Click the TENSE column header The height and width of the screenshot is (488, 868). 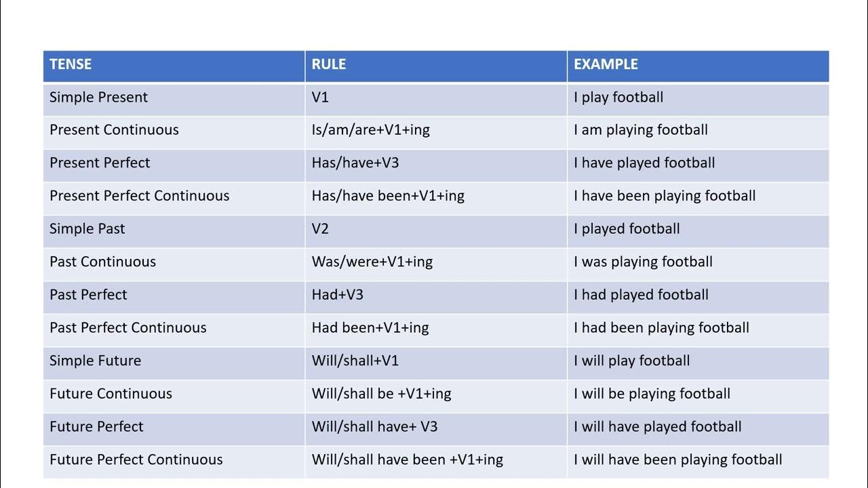coord(71,64)
